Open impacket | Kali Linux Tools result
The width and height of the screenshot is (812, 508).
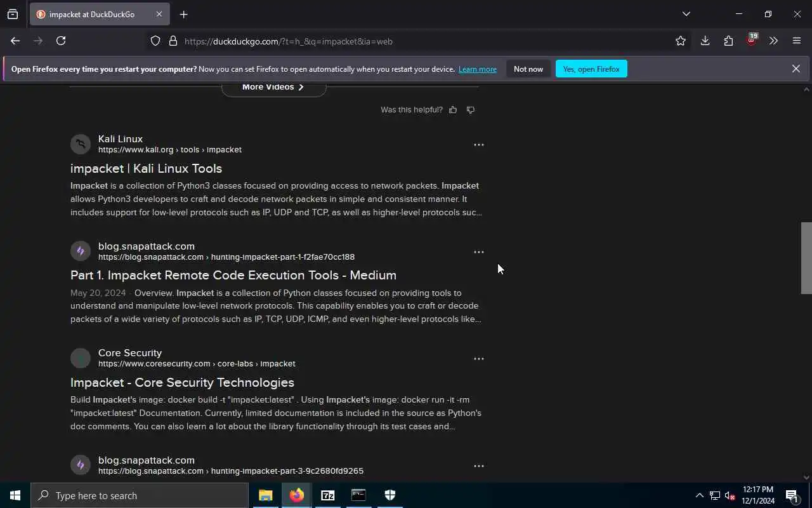click(x=146, y=168)
